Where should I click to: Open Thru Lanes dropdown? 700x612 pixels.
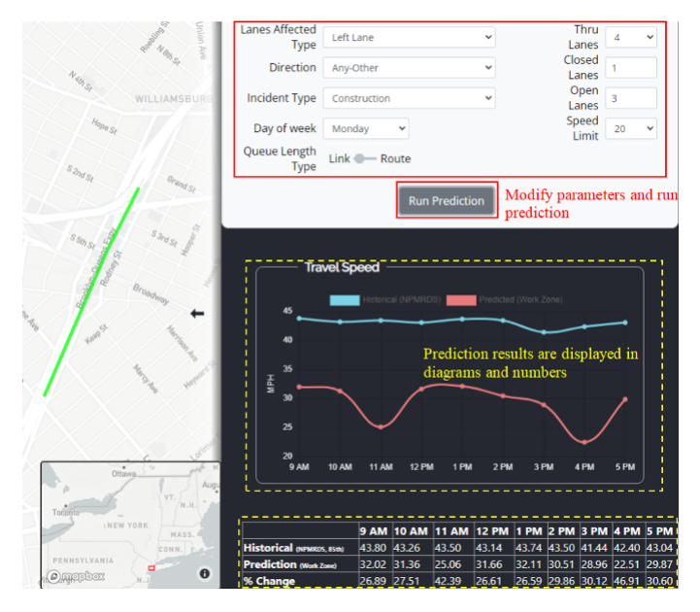630,37
